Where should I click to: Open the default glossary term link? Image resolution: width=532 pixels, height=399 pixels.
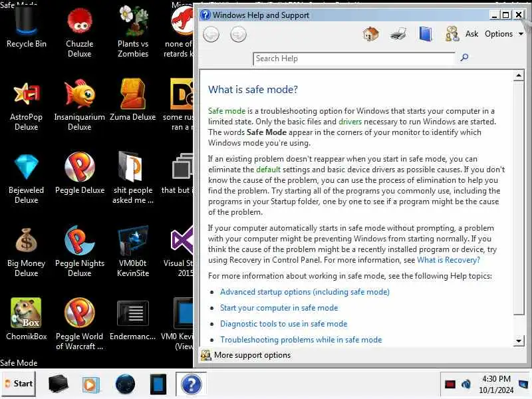pos(268,170)
